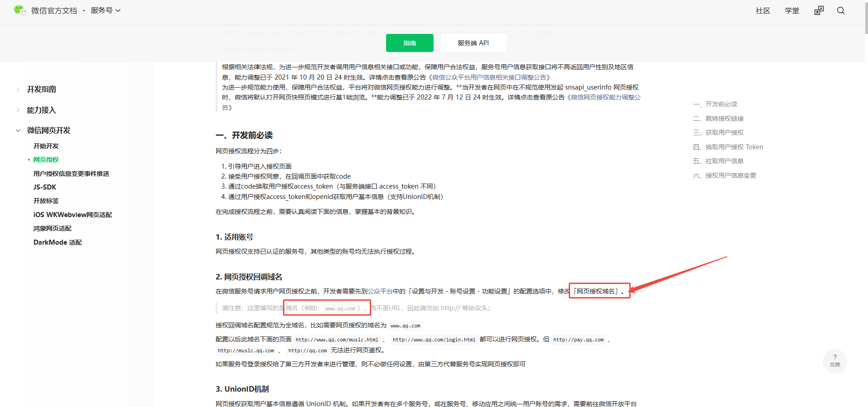The width and height of the screenshot is (868, 407).
Task: Click 能力接入 sidebar heading
Action: 42,110
